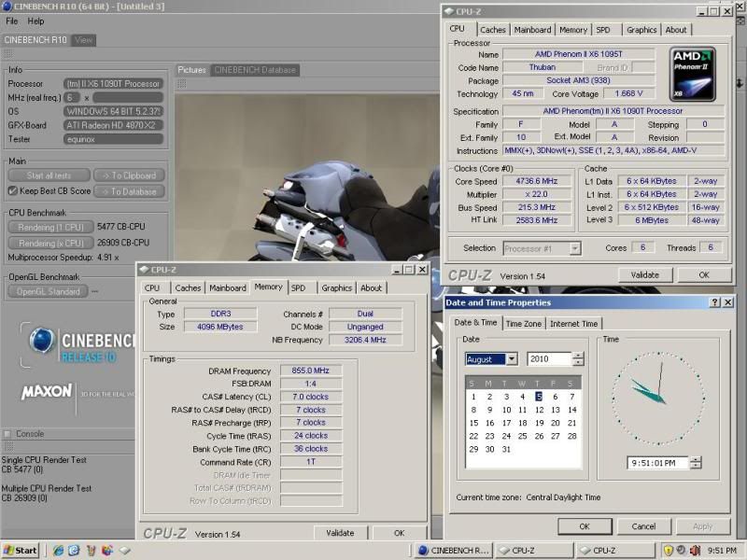This screenshot has width=747, height=560.
Task: Click the Start all tests button
Action: coord(49,175)
